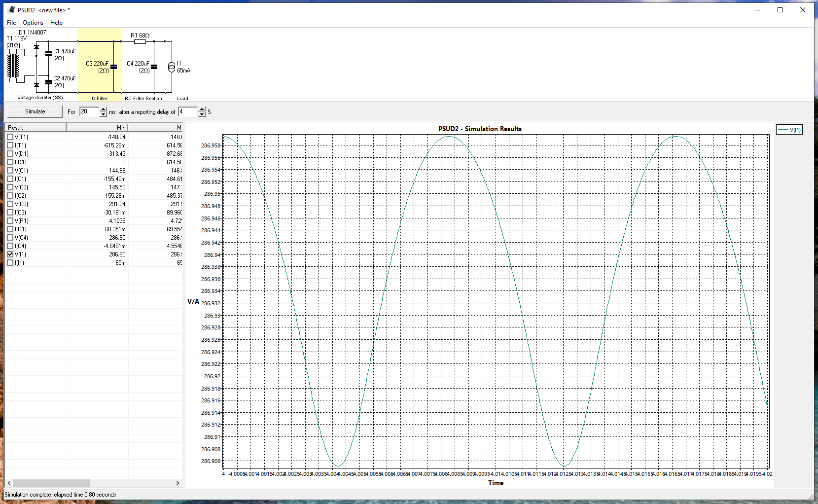Increase the reporting delay with up arrow
This screenshot has width=818, height=504.
(202, 109)
